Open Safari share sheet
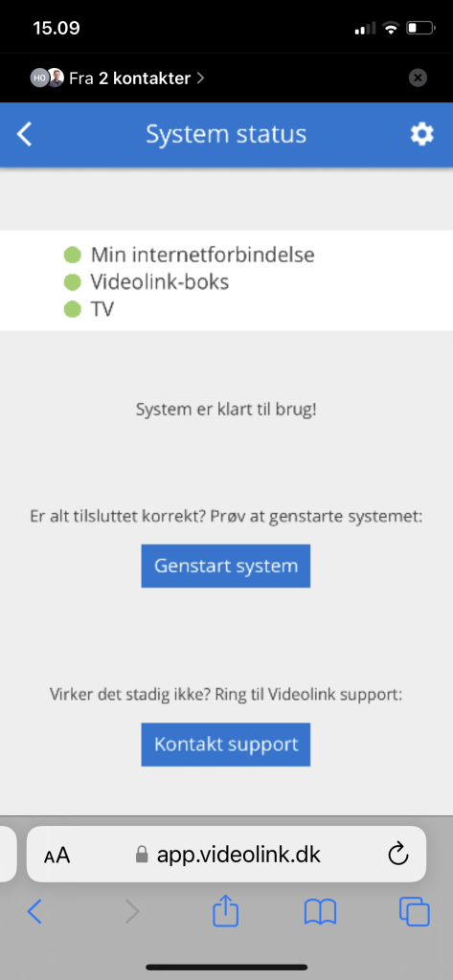 tap(226, 912)
